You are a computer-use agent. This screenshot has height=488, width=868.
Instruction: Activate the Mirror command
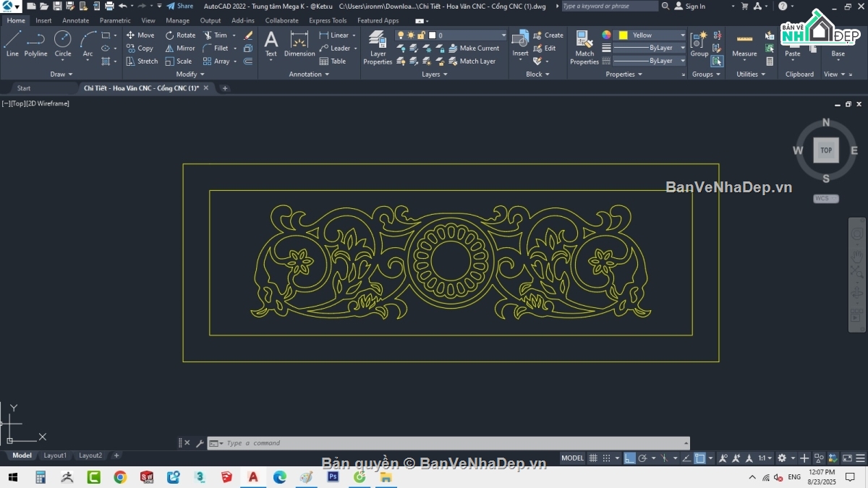pos(180,48)
